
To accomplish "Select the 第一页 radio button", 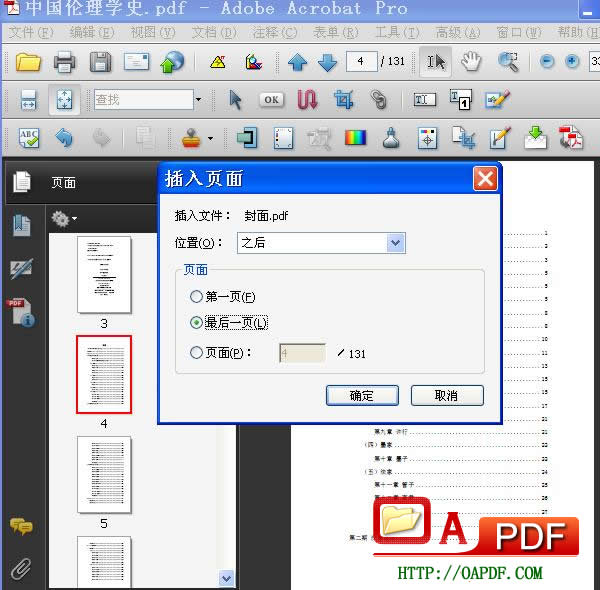I will (196, 297).
